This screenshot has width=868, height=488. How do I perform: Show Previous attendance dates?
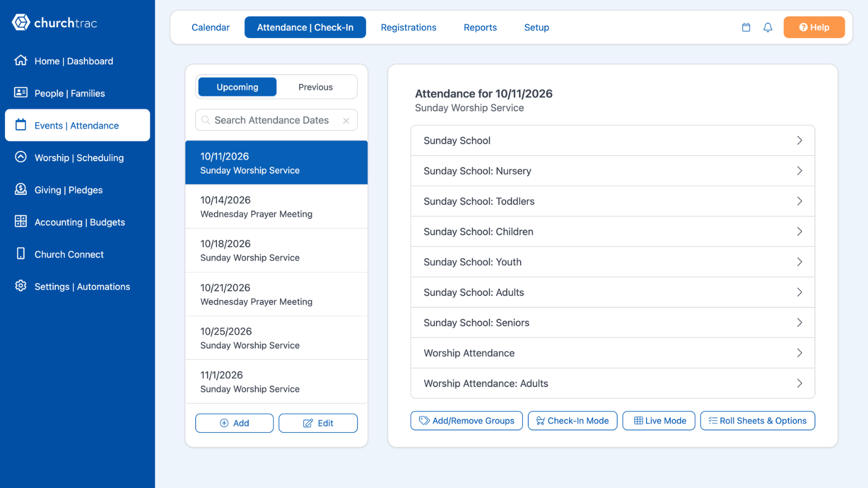coord(316,87)
